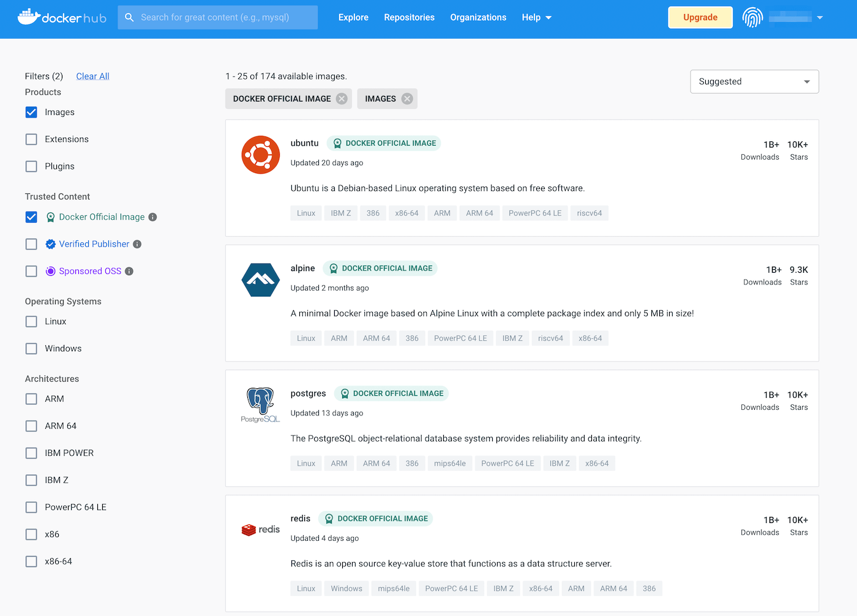Open the Suggested sort dropdown
The height and width of the screenshot is (616, 857).
(x=754, y=81)
